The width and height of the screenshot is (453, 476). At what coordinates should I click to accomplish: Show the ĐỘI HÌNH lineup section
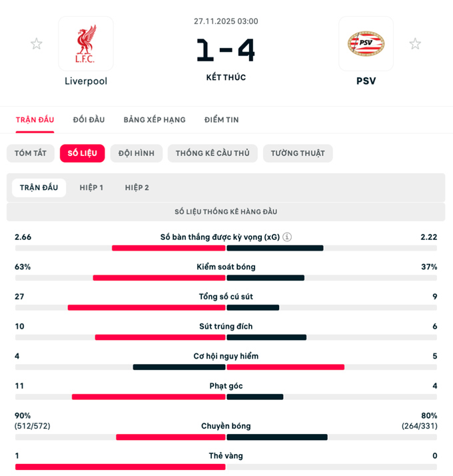(137, 153)
